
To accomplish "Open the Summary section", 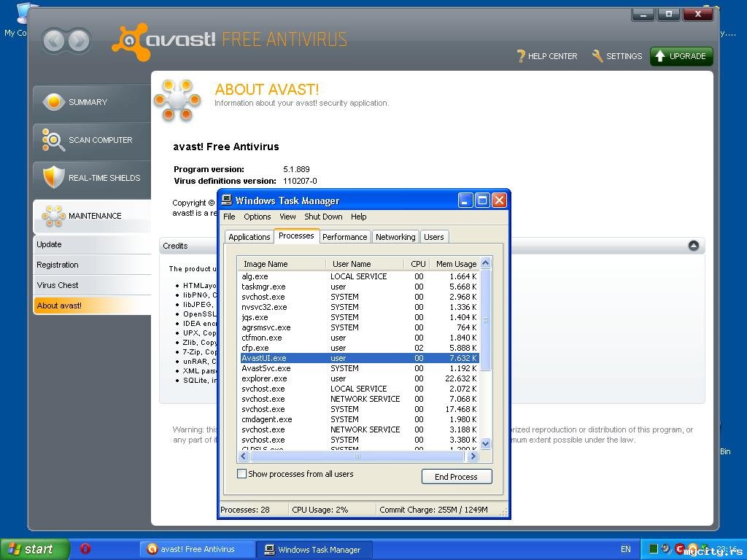I will [x=92, y=102].
